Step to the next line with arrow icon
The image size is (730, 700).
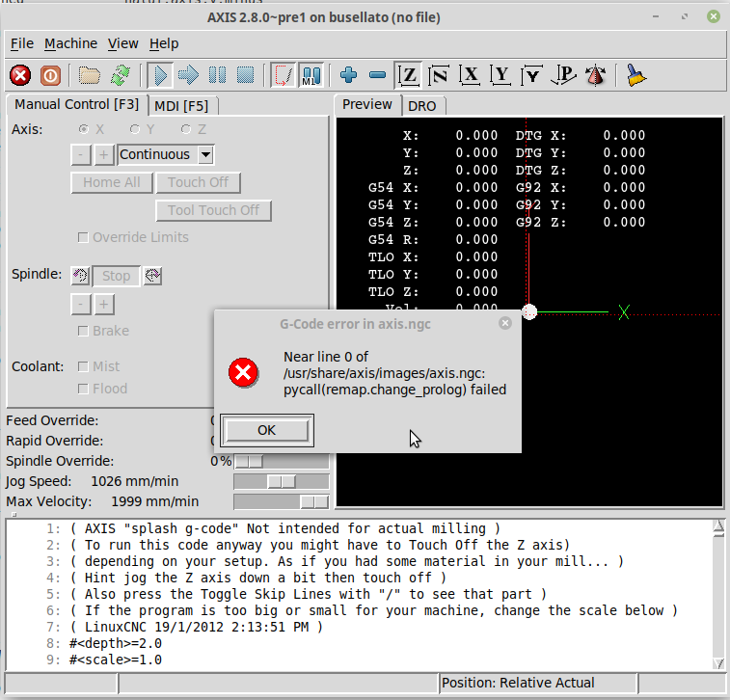point(189,75)
